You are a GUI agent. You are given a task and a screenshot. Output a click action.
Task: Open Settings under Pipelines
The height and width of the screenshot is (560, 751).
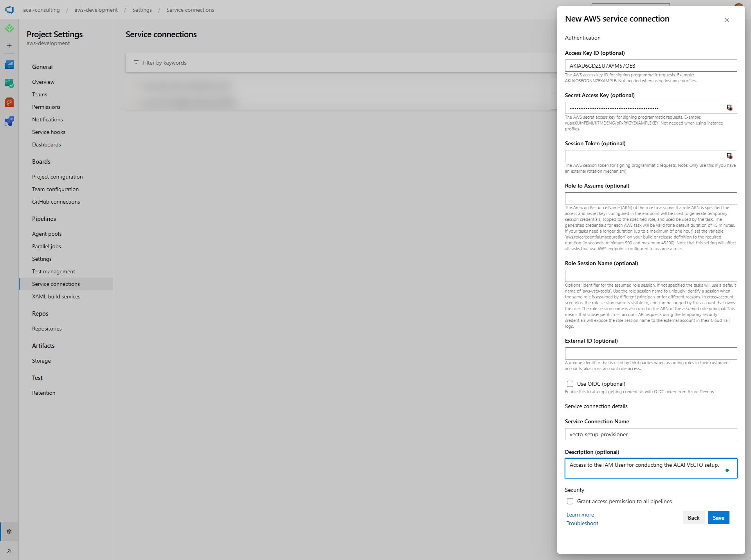click(42, 259)
